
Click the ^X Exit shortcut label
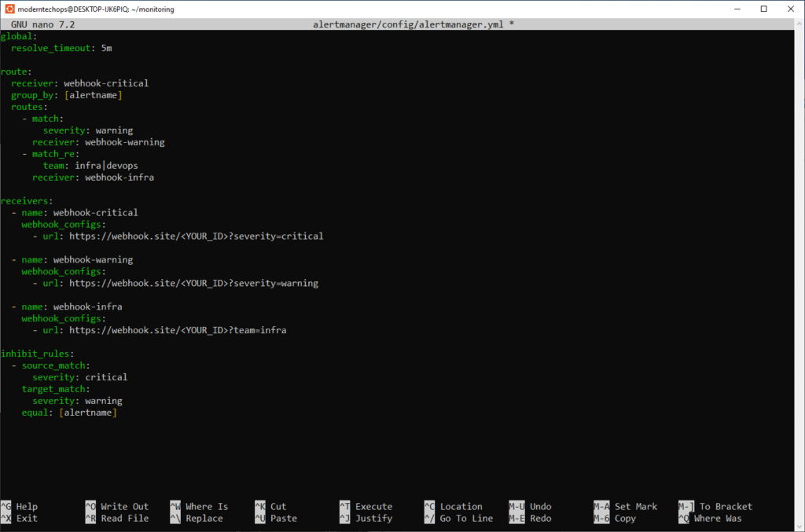coord(20,518)
